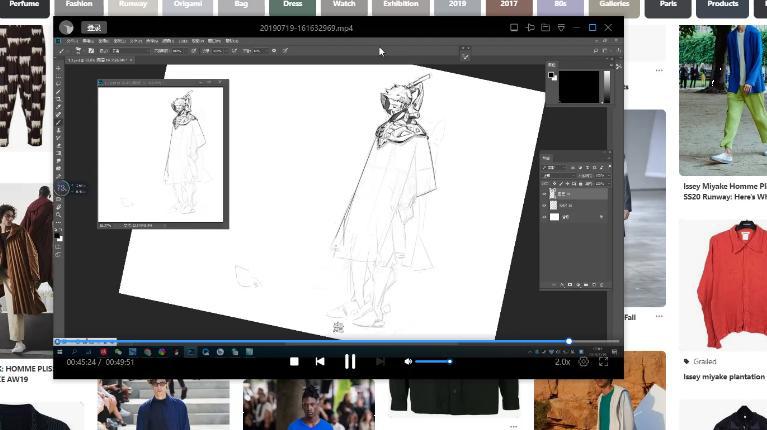Click Photoshop search icon at top right

pos(595,50)
